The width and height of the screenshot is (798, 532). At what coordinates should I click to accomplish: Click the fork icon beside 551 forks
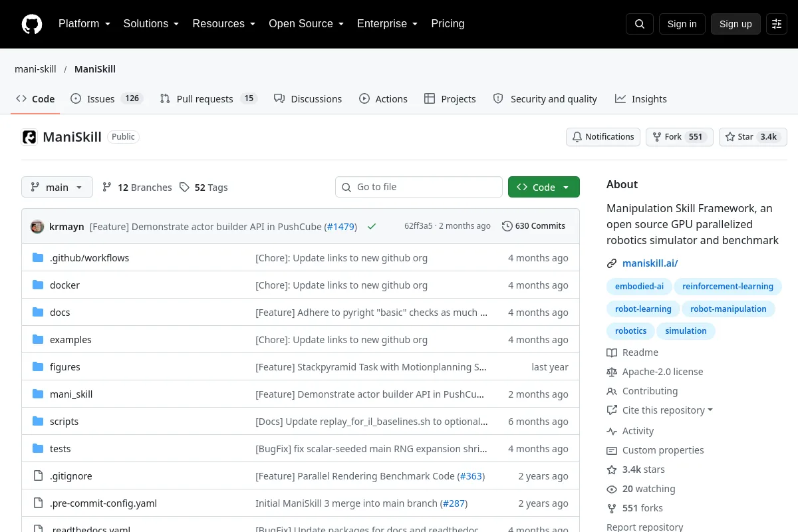612,508
